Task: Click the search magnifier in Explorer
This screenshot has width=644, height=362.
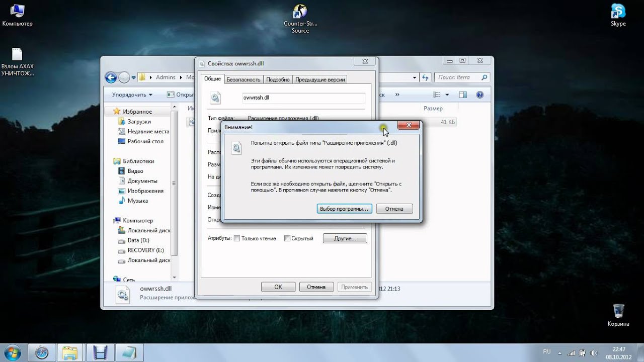Action: (484, 77)
